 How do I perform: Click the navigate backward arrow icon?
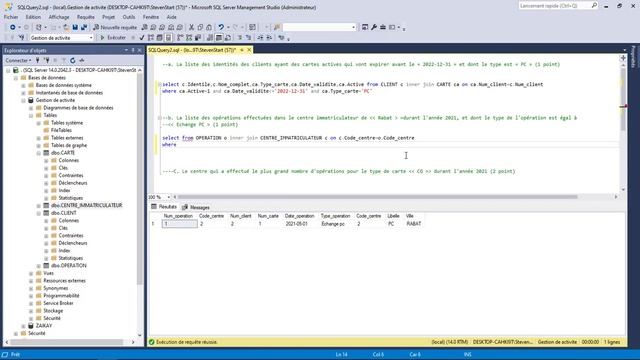point(13,27)
